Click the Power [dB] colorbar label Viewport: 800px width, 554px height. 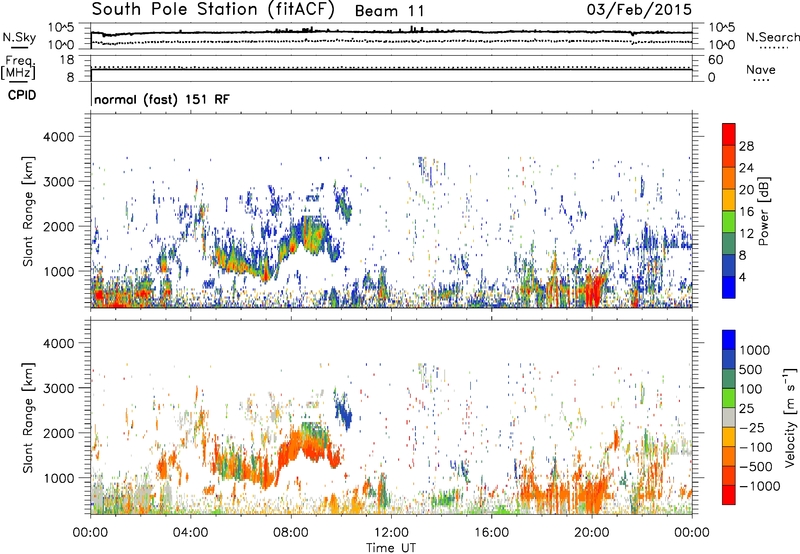tap(763, 211)
